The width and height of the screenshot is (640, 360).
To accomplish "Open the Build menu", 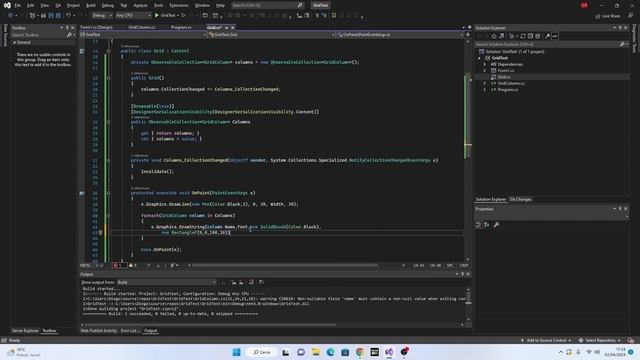I will pyautogui.click(x=91, y=5).
